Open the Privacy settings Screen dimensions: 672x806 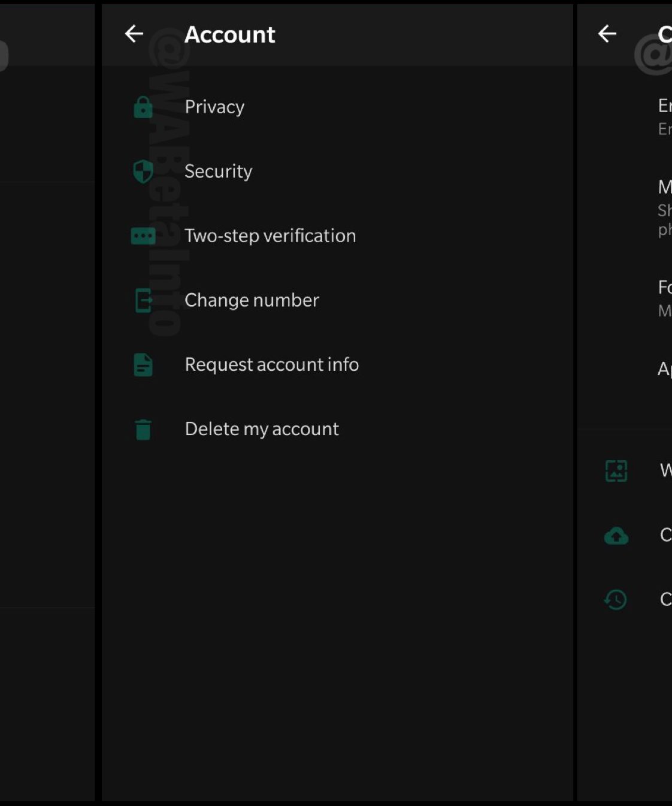pyautogui.click(x=214, y=107)
